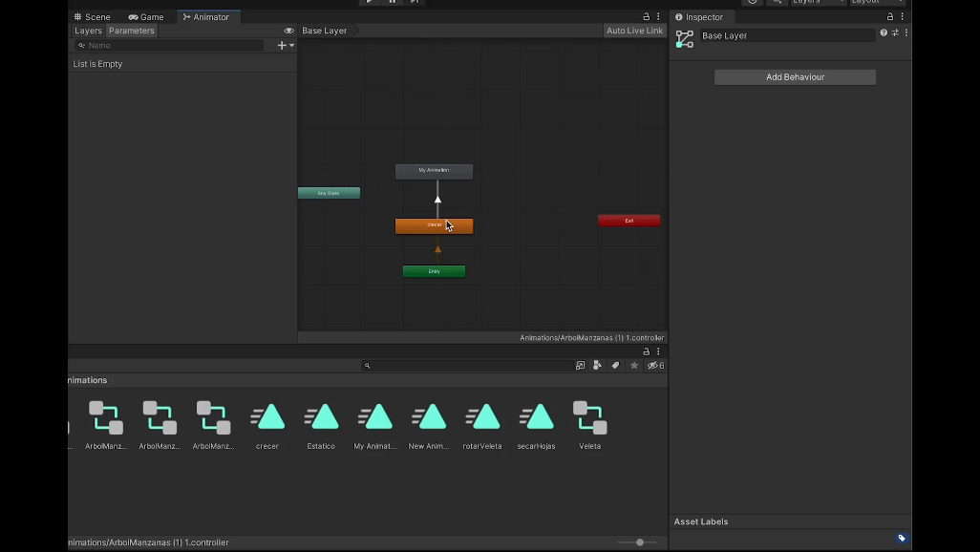Screen dimensions: 980x552
Task: Select the My Animation state node
Action: [434, 171]
